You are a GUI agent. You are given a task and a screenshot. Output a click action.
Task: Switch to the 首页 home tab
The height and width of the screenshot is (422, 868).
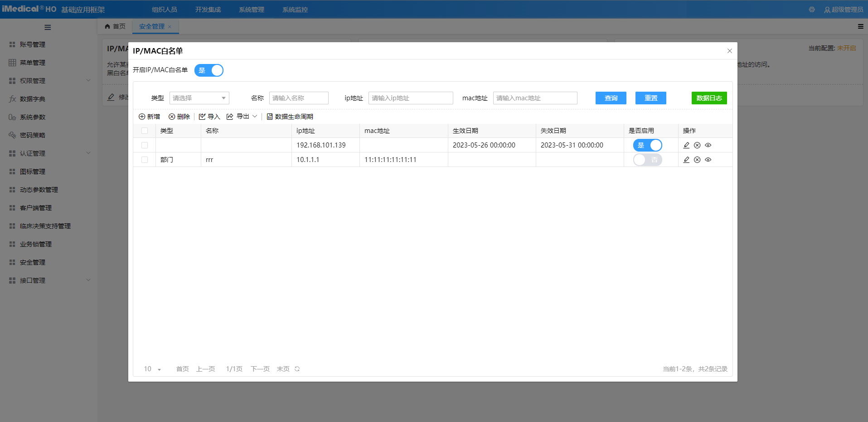pyautogui.click(x=115, y=26)
